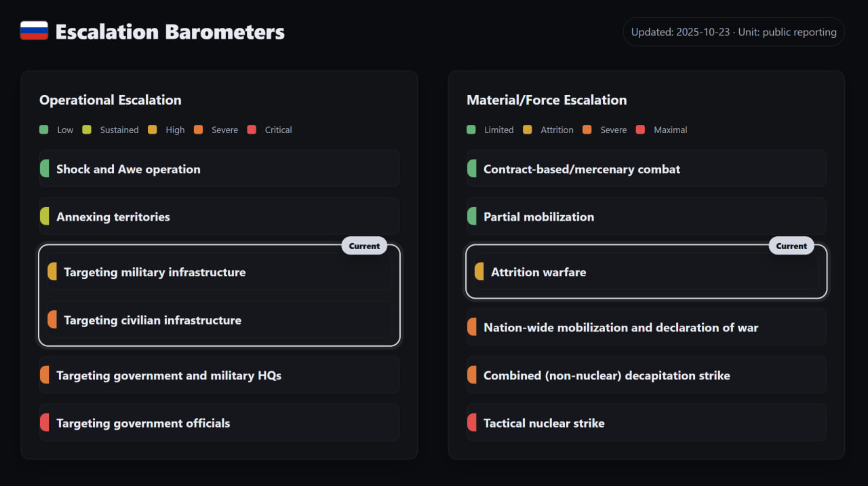
Task: Click the Current badge above Attrition warfare
Action: 791,246
